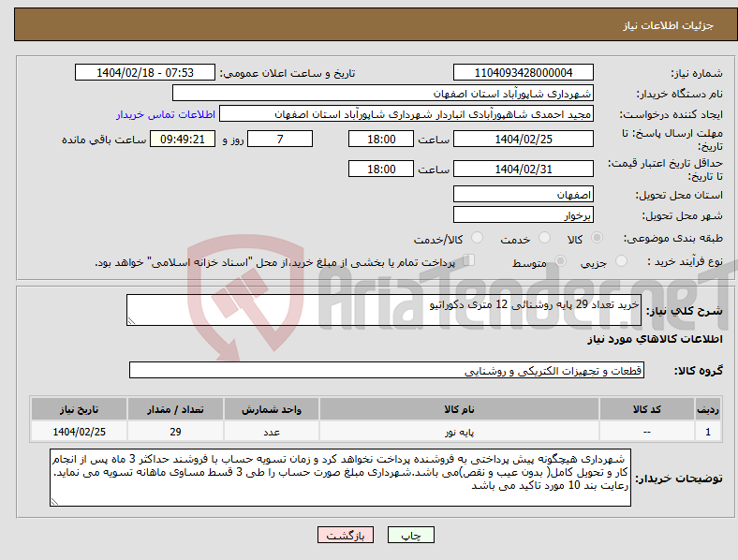Click the request creator name field

coord(406,114)
